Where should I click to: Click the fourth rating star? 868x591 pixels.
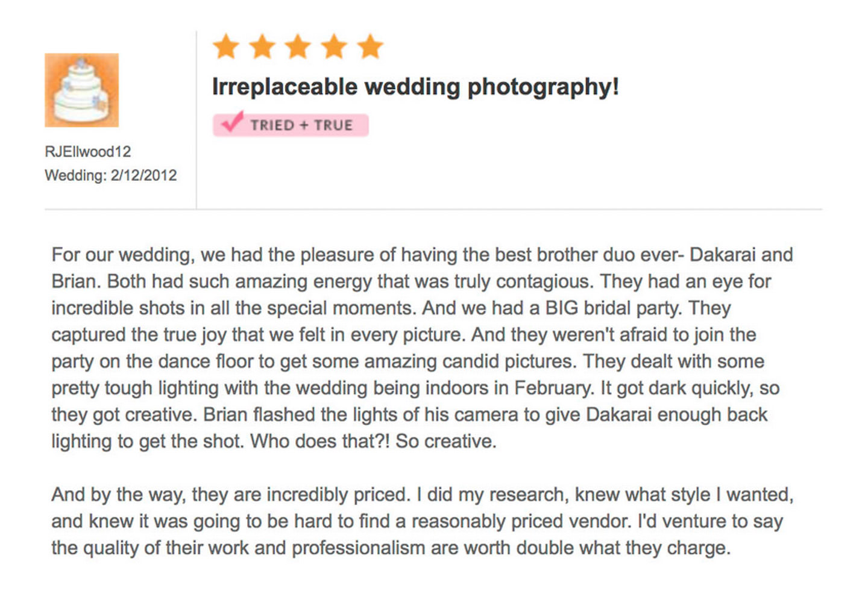334,46
